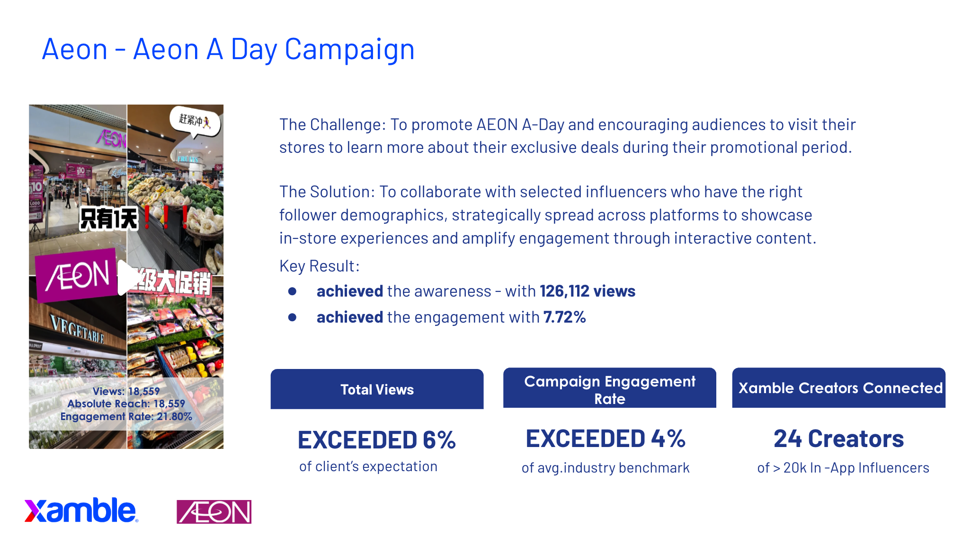Click the slide title Aeon A Day Campaign
This screenshot has width=980, height=544.
pos(228,49)
